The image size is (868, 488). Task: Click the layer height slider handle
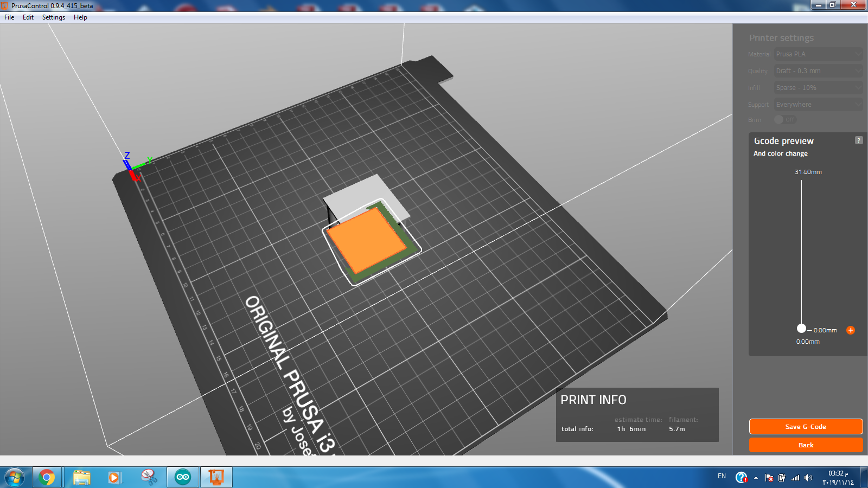[801, 329]
